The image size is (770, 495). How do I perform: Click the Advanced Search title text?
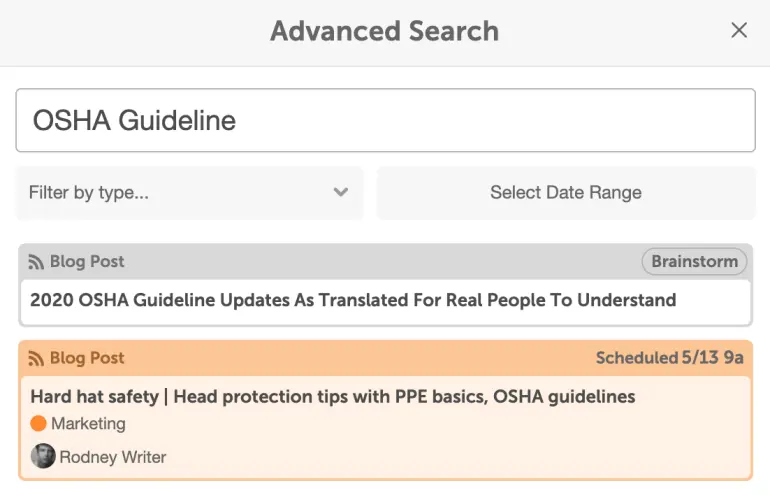[x=385, y=31]
